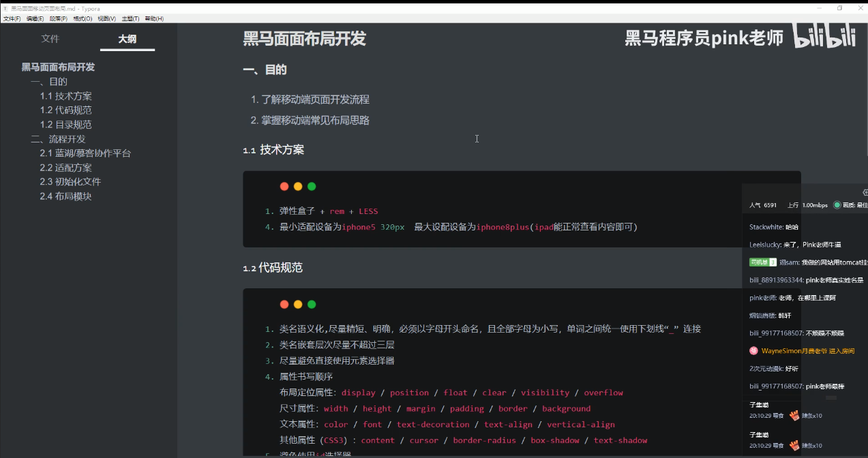Click code line 弹性盒子 + rem + LESS
Screen dimensions: 868x458
pyautogui.click(x=328, y=211)
